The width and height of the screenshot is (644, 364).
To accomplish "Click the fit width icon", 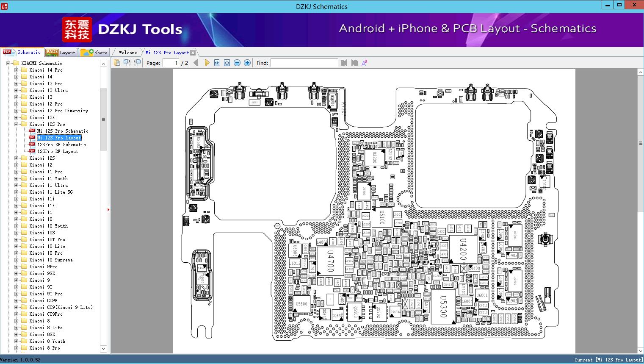I will 217,63.
